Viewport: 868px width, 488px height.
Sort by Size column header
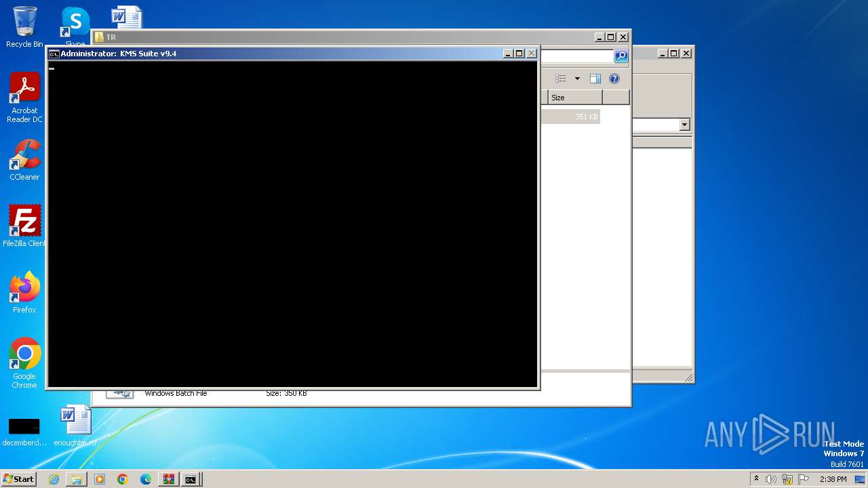point(575,98)
